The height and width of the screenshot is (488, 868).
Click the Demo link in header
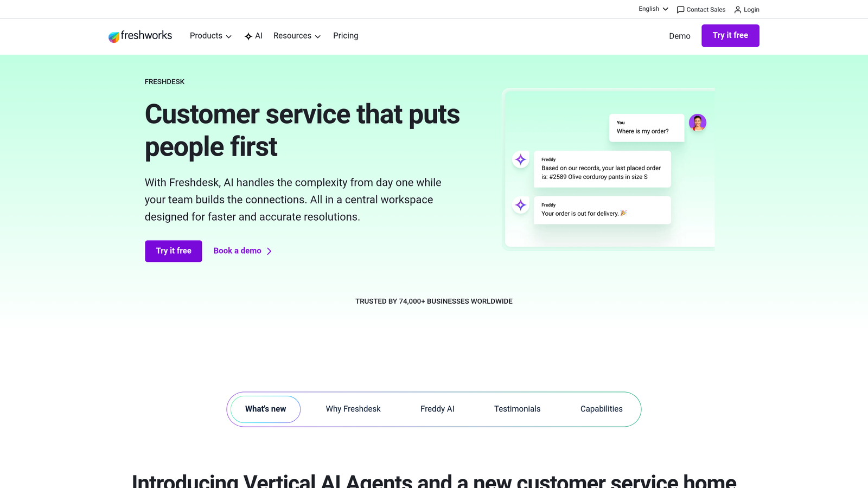coord(679,36)
